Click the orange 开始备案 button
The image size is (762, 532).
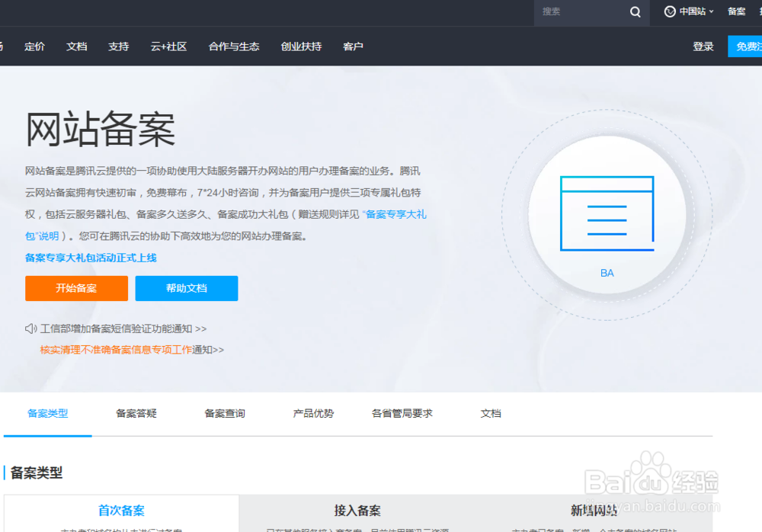click(x=77, y=288)
